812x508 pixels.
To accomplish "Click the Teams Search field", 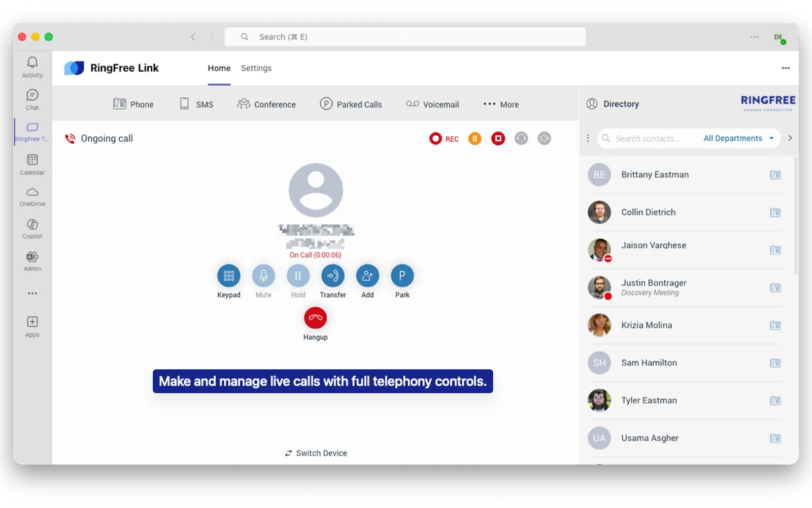I will pyautogui.click(x=405, y=37).
